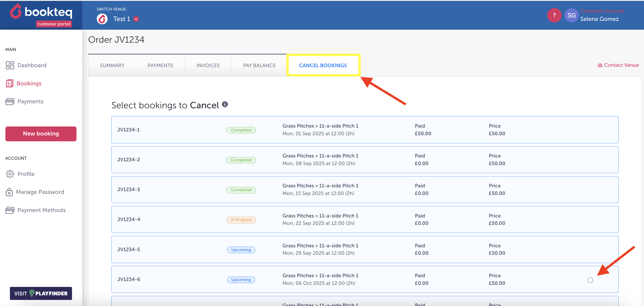This screenshot has width=644, height=306.
Task: Click the Payments card icon
Action: pyautogui.click(x=10, y=102)
